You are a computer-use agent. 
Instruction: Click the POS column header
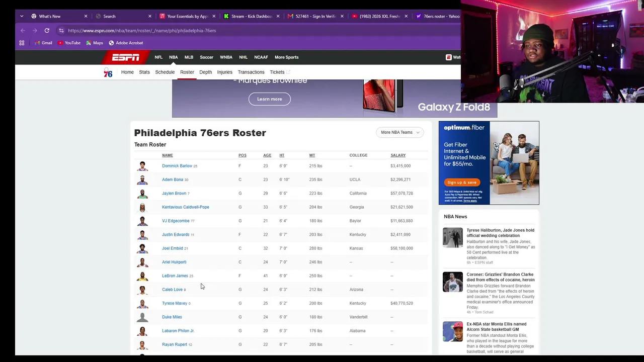point(243,155)
